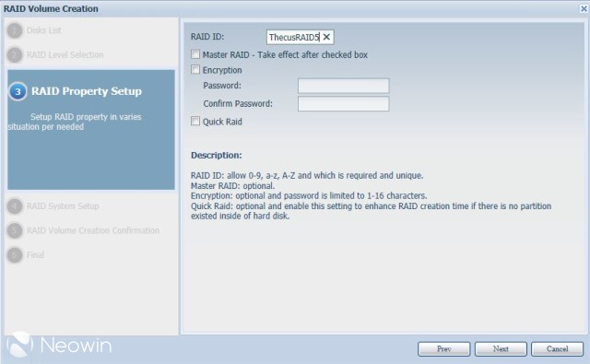Click step 4 RAID System Setup number icon

click(15, 206)
